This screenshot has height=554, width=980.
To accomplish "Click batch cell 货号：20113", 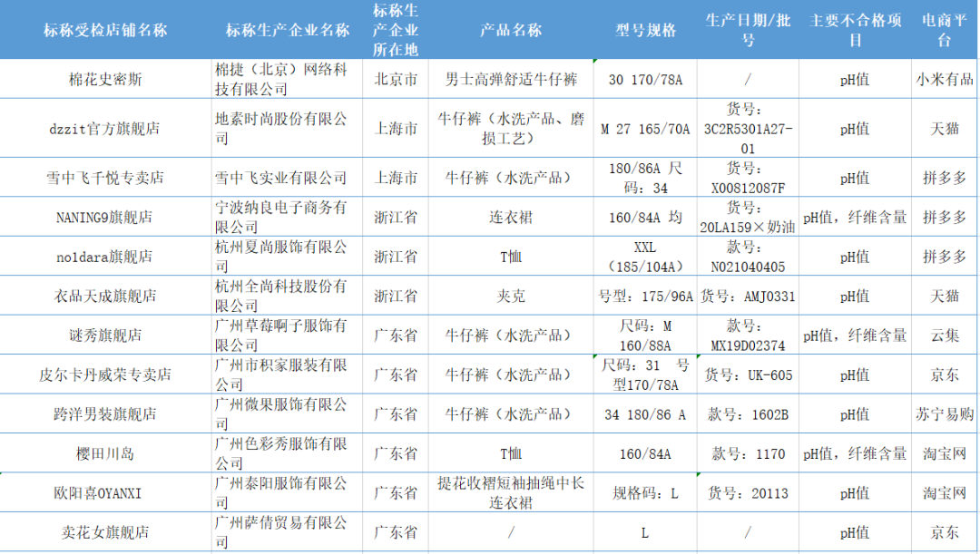I will 748,492.
